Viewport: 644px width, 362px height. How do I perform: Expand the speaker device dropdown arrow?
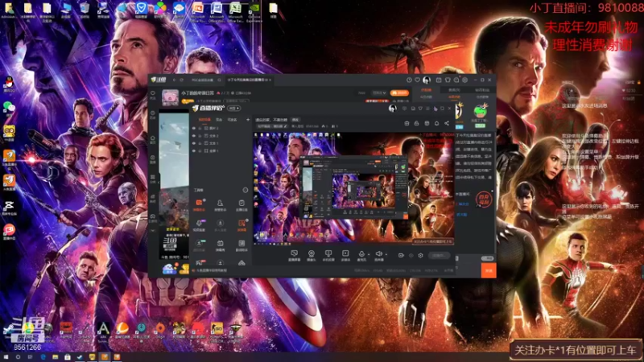(x=386, y=254)
